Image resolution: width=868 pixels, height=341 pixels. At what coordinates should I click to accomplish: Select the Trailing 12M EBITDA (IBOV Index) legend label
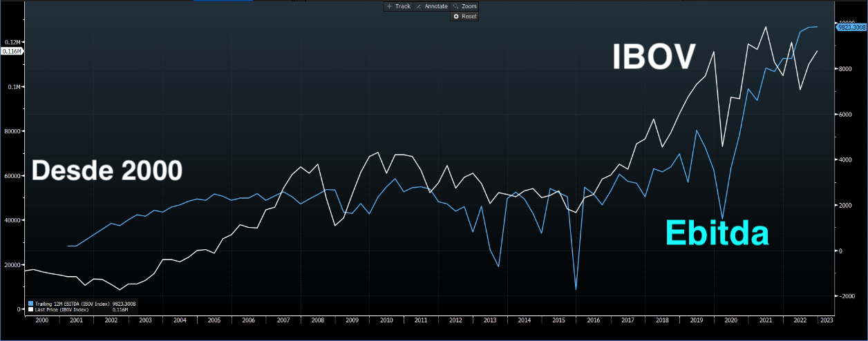[71, 303]
